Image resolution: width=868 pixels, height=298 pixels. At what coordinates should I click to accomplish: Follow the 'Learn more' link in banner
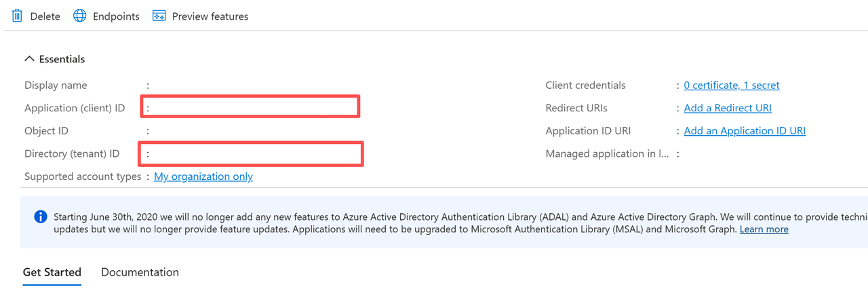point(764,229)
